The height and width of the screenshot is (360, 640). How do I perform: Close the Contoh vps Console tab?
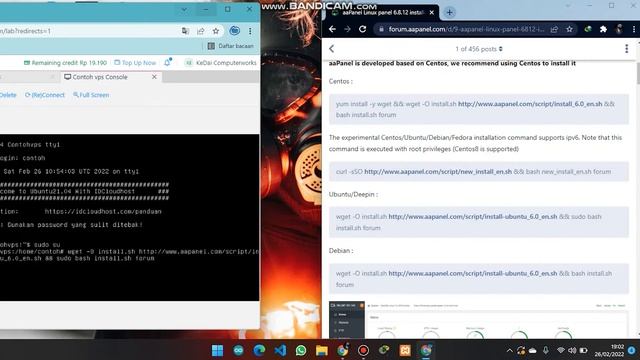pos(154,77)
